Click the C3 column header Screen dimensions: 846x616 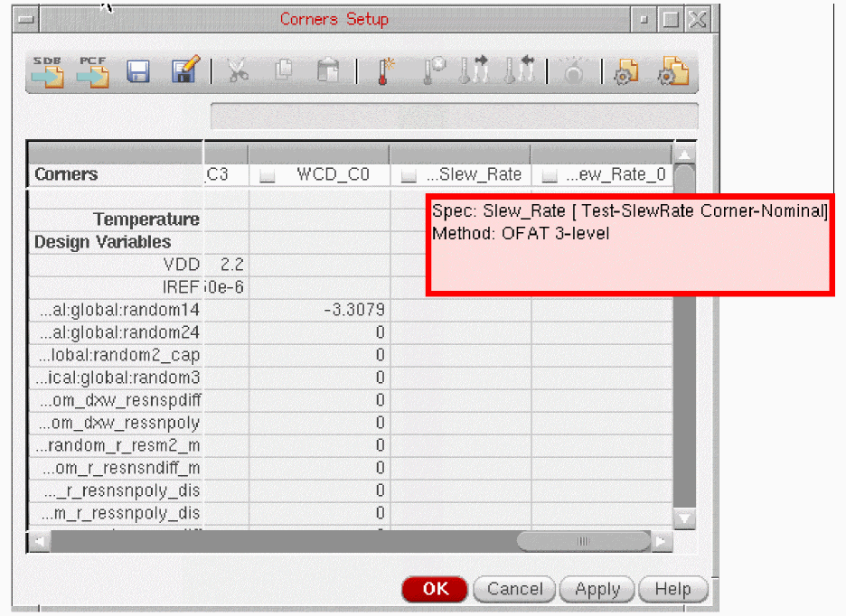pyautogui.click(x=218, y=174)
